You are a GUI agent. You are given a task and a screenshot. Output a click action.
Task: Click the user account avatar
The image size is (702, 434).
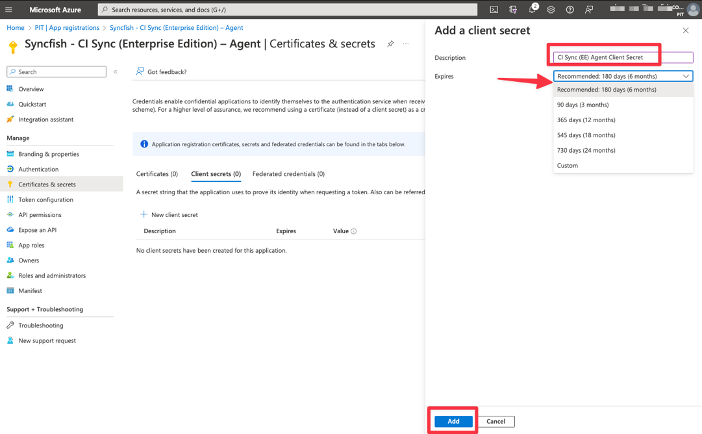[693, 9]
